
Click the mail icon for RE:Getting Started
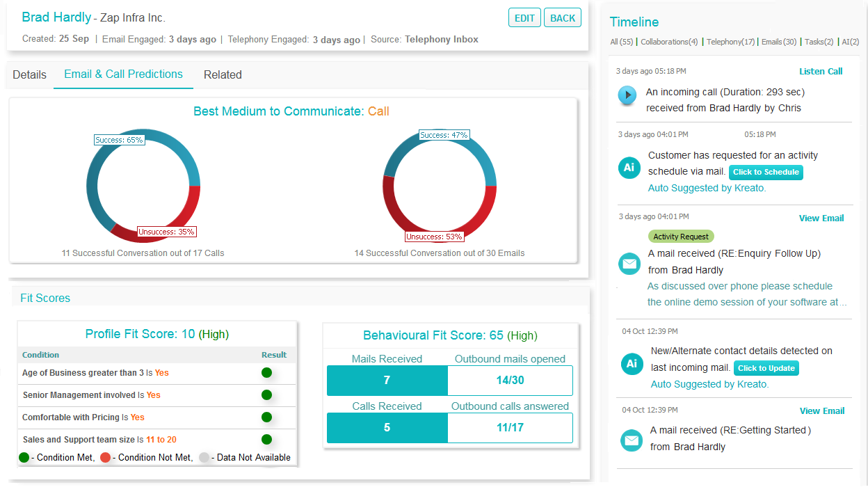tap(632, 440)
